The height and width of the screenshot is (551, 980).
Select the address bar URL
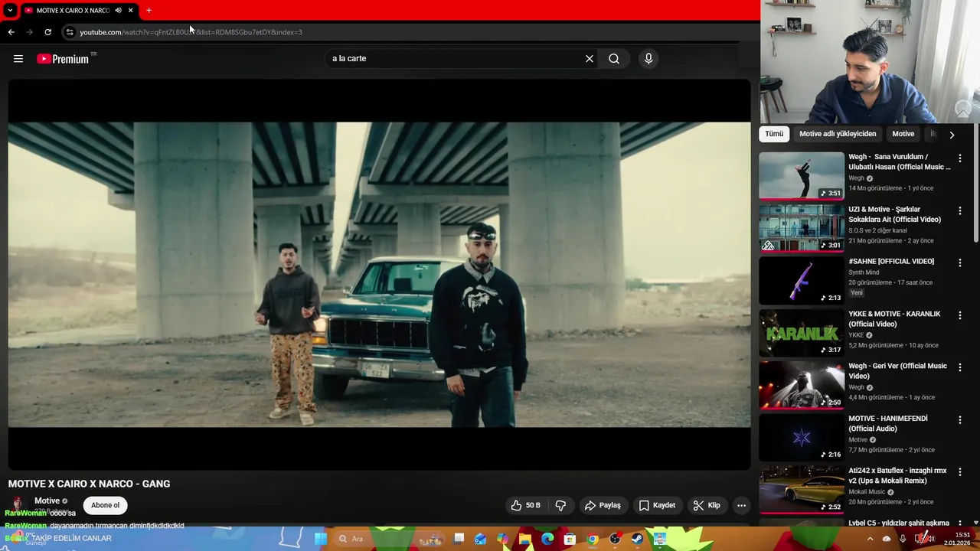(191, 32)
